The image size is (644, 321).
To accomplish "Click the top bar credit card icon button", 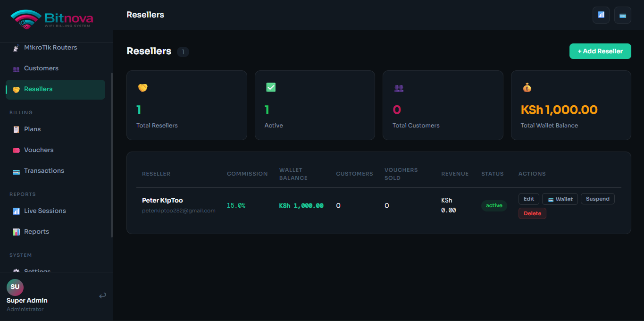I will pyautogui.click(x=623, y=15).
